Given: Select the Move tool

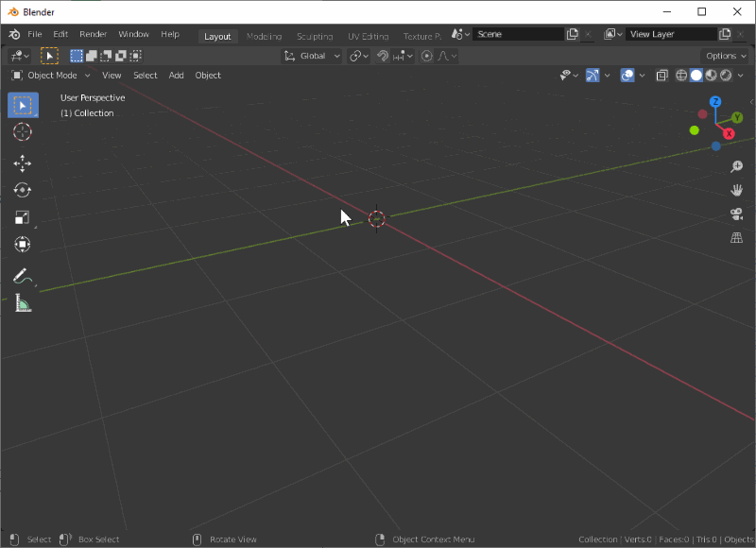Looking at the screenshot, I should click(23, 163).
